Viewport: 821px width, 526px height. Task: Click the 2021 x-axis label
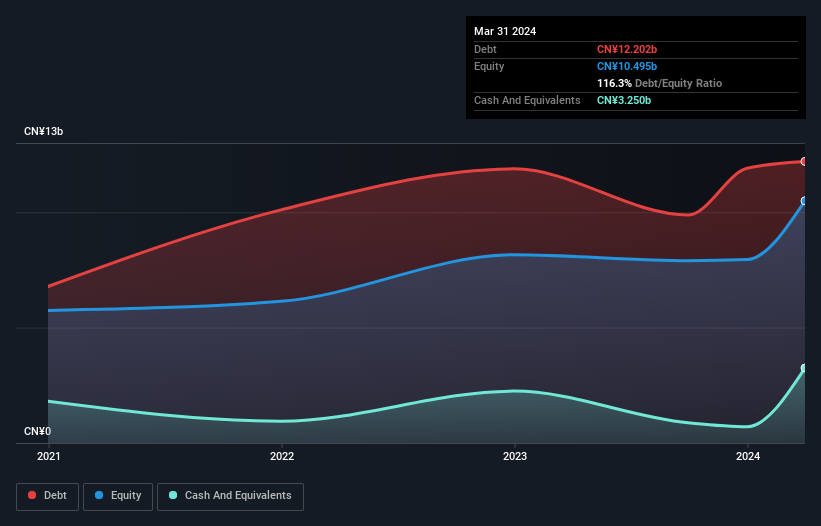49,456
